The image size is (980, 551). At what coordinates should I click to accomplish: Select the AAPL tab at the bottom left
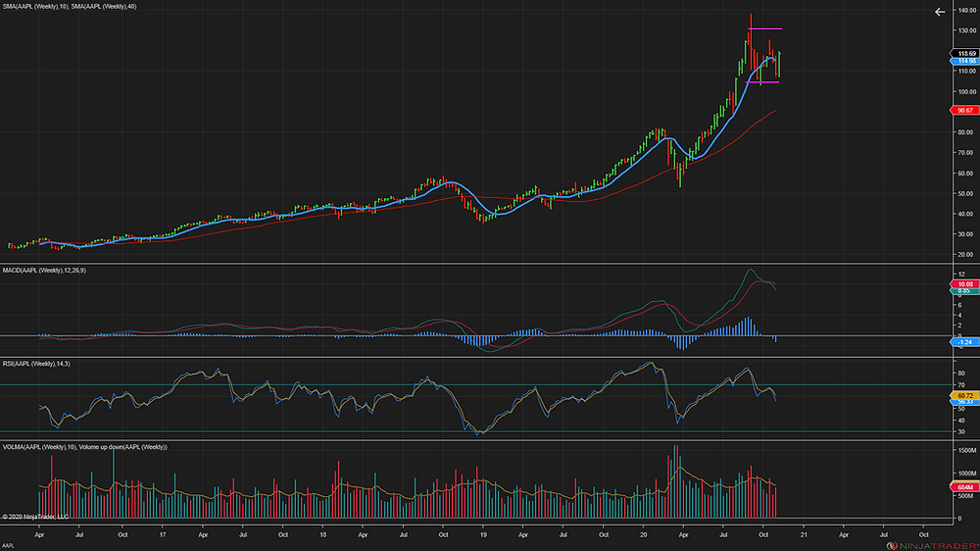pyautogui.click(x=8, y=546)
